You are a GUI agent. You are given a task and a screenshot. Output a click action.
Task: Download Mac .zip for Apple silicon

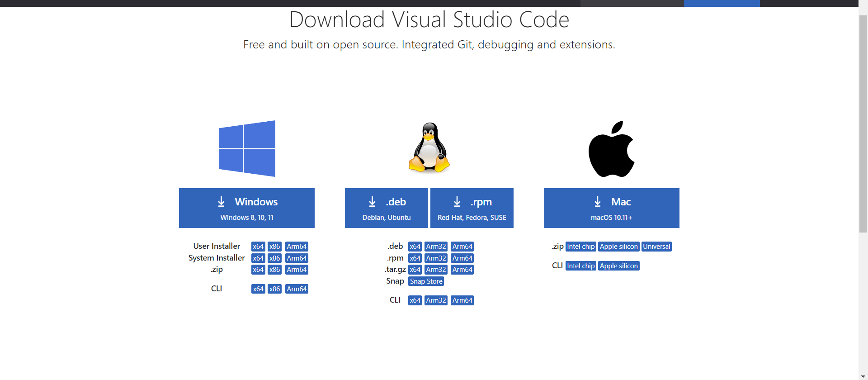(618, 247)
